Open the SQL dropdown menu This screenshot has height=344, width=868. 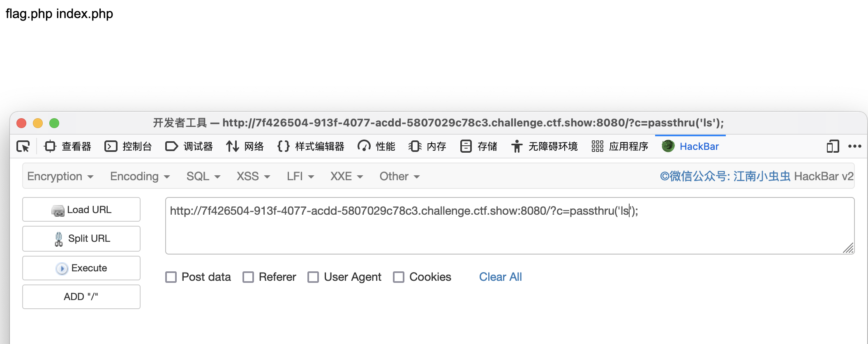203,176
